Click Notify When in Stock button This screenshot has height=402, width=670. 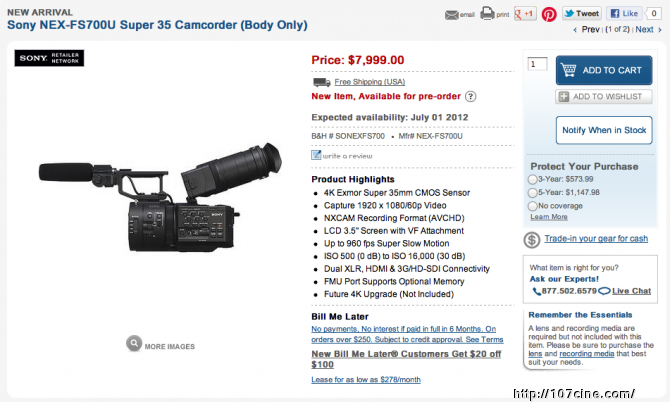[x=604, y=130]
